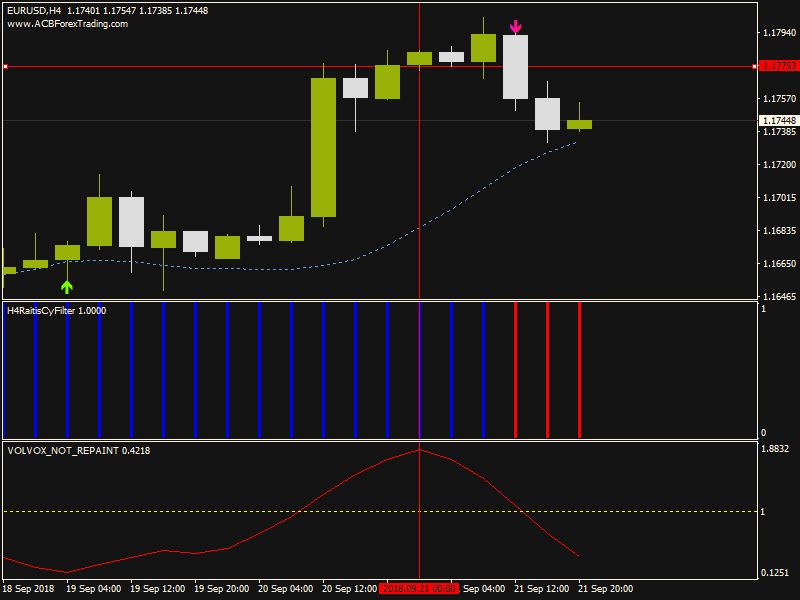Select the last red H4RaitisCyFilter bar

(x=579, y=370)
